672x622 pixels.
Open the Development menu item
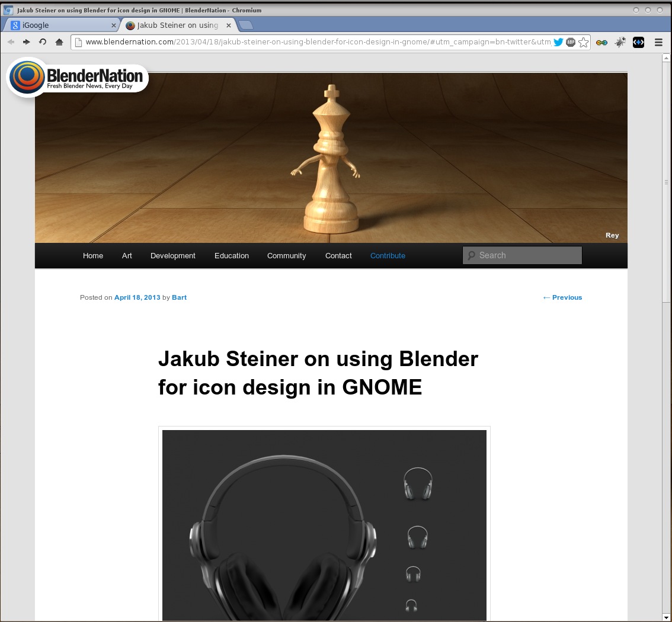tap(172, 256)
